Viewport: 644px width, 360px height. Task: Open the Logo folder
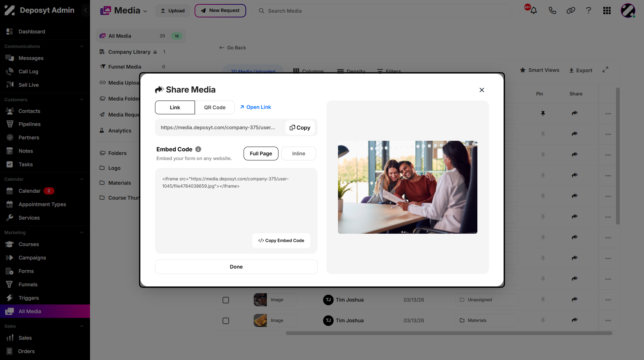coord(114,168)
